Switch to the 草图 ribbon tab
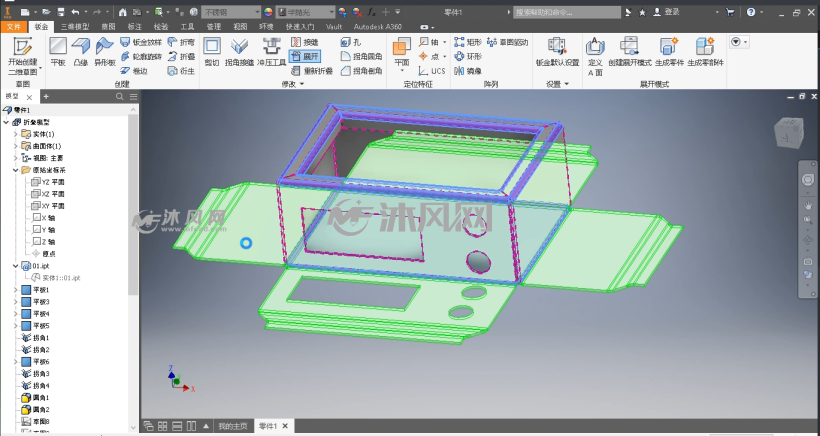The image size is (820, 436). click(x=108, y=27)
